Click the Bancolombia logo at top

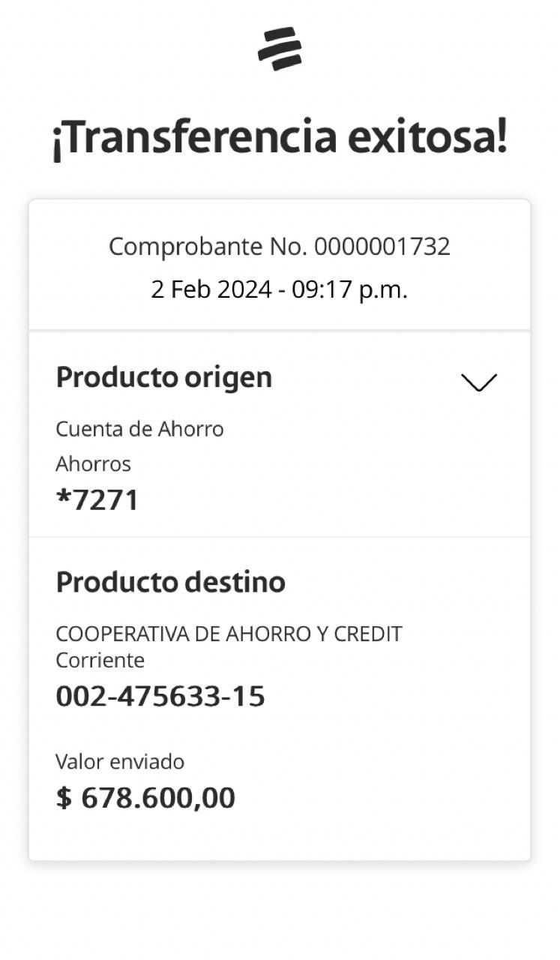pos(280,49)
